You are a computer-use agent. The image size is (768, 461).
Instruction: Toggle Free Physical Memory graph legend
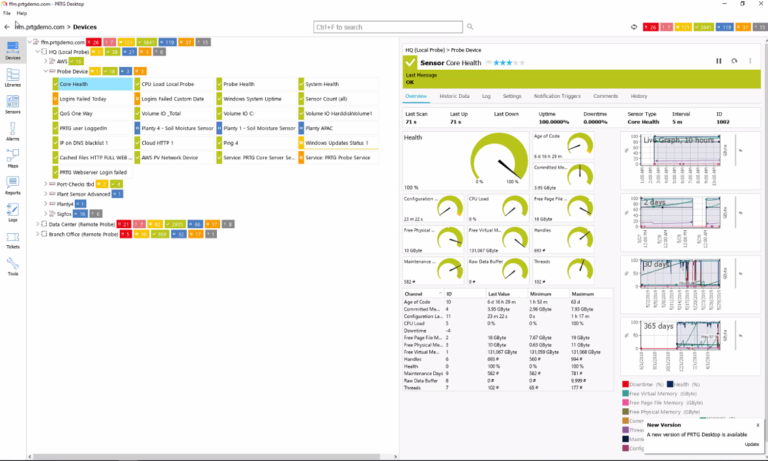click(661, 412)
